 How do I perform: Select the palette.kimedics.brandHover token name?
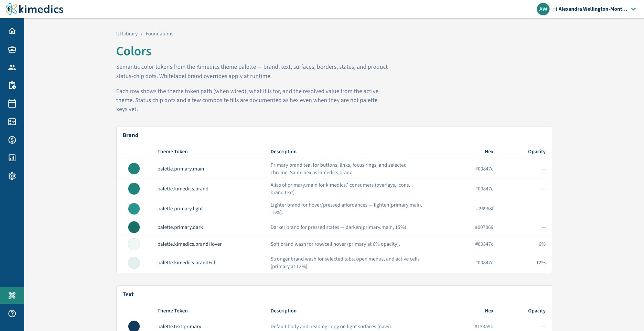pos(190,244)
